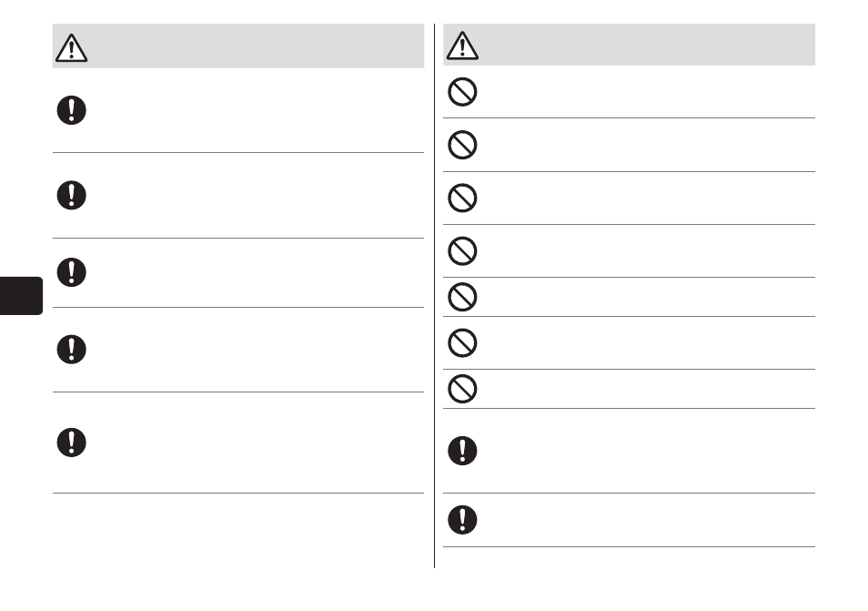Select the second exclamation icon in left column
Viewport: 868px width, 611px height.
coord(71,195)
